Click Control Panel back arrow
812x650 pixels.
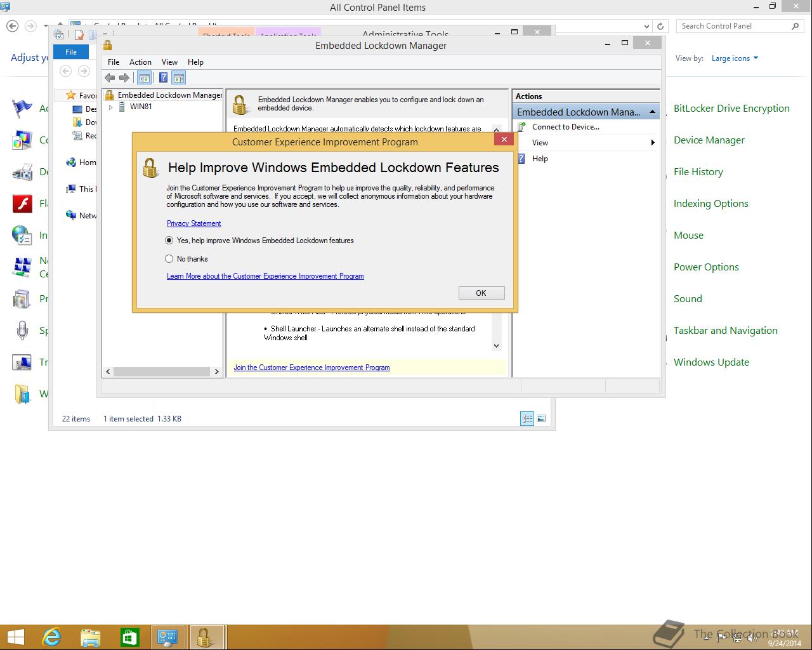12,26
